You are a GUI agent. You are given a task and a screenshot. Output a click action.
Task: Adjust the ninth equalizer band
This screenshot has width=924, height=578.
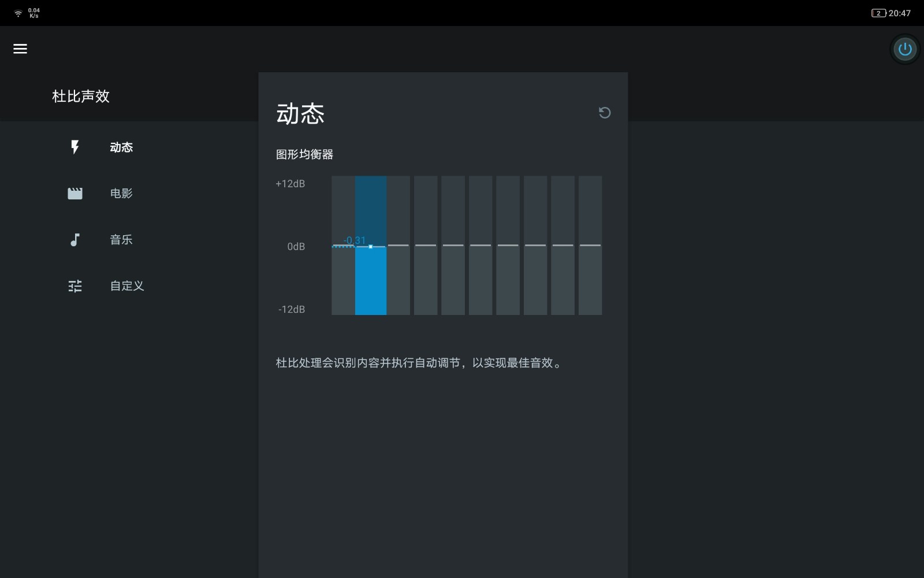click(563, 246)
